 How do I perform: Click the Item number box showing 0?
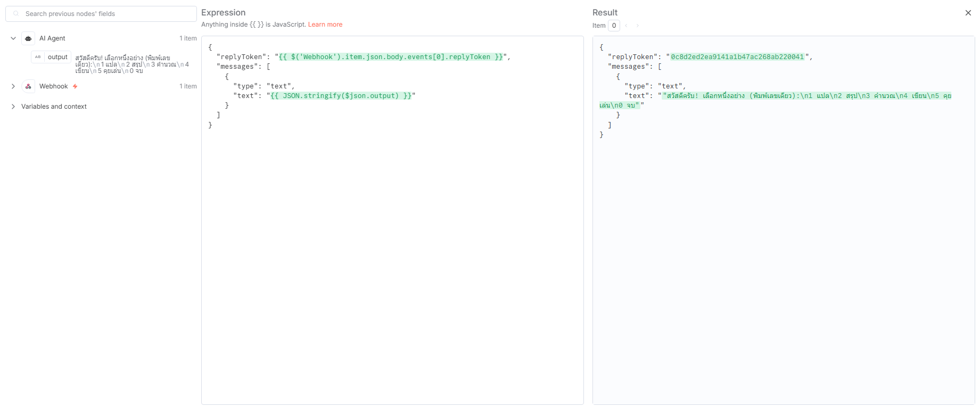(x=614, y=26)
